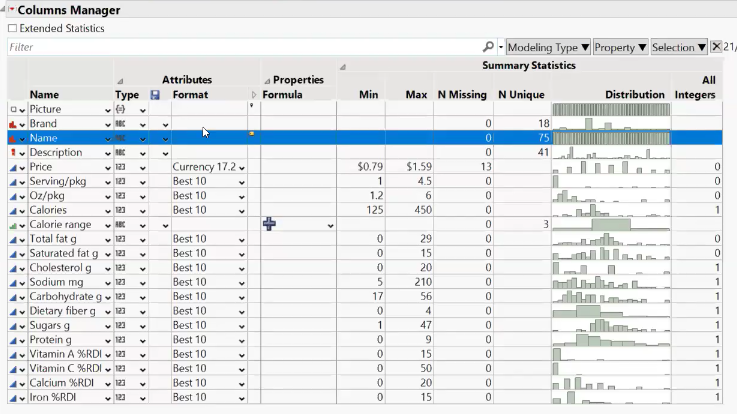The width and height of the screenshot is (737, 414).
Task: Click the red triangle menu beside Columns Manager
Action: (x=11, y=9)
